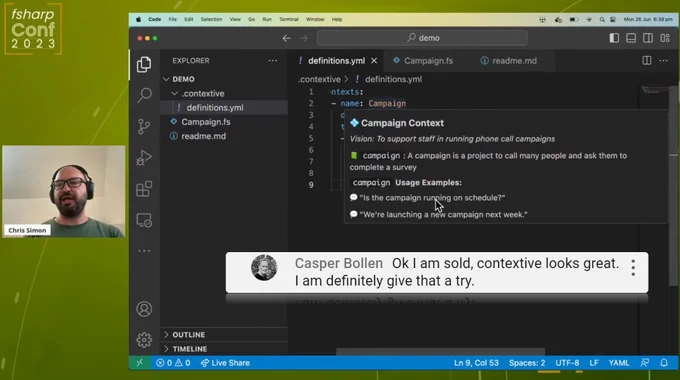The height and width of the screenshot is (380, 680).
Task: Go back with the left arrow
Action: pos(286,38)
